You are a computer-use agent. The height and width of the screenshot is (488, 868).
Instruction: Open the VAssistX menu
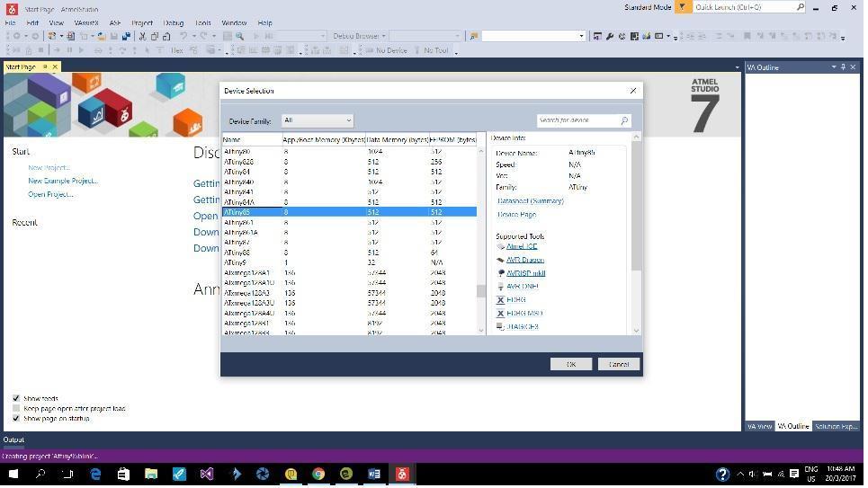85,23
